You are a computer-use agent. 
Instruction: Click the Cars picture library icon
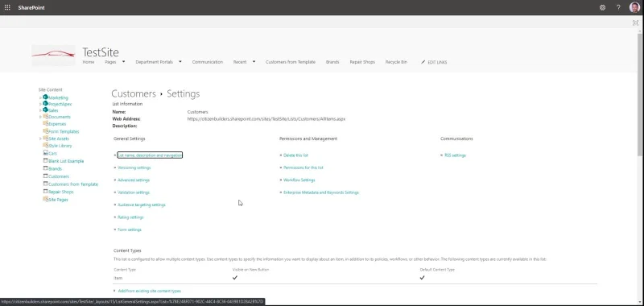[46, 153]
